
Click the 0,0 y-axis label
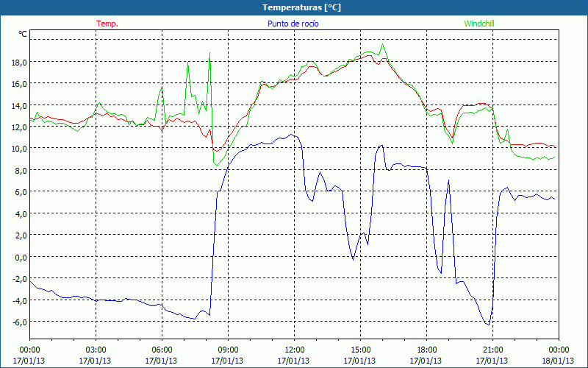21,257
